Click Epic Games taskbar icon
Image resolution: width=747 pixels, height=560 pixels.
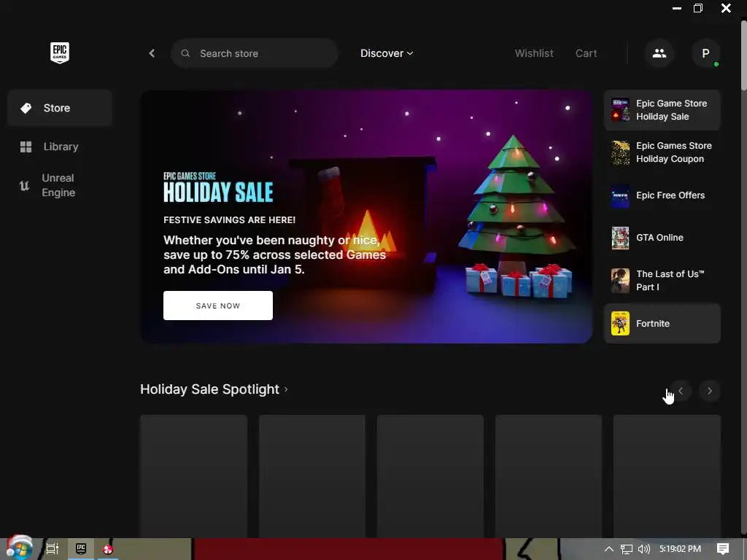tap(81, 549)
